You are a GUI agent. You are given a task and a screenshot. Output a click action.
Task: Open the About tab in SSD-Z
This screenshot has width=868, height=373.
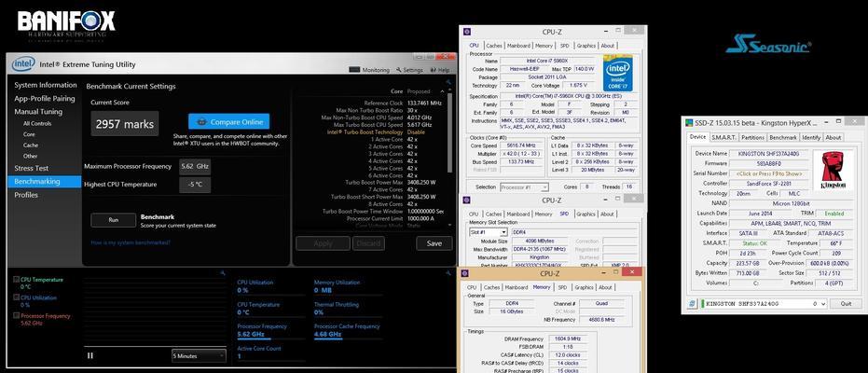(x=834, y=137)
